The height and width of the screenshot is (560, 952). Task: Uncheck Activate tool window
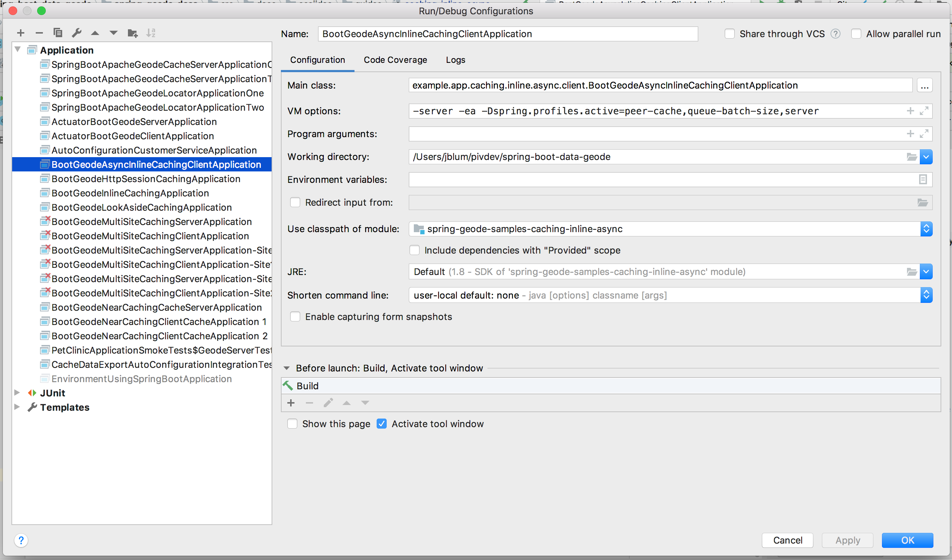tap(382, 424)
